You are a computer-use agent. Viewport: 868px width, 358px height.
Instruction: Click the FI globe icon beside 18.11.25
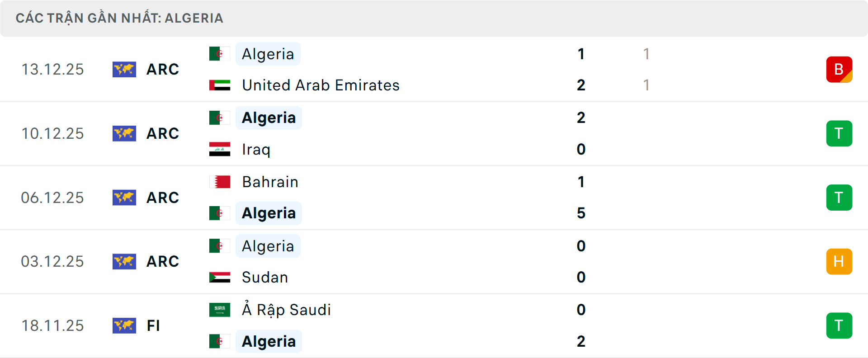point(124,325)
